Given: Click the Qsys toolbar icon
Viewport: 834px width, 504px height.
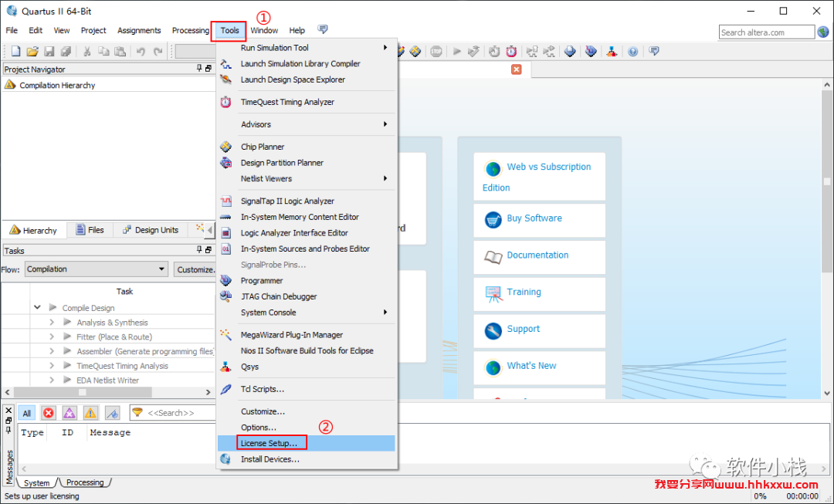Looking at the screenshot, I should 612,52.
